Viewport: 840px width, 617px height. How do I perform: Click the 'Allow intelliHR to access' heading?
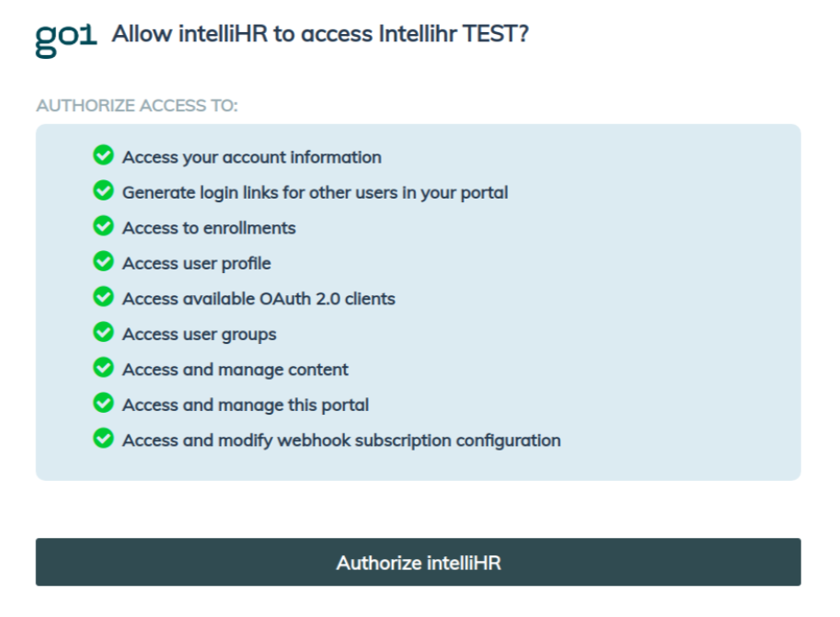coord(320,34)
